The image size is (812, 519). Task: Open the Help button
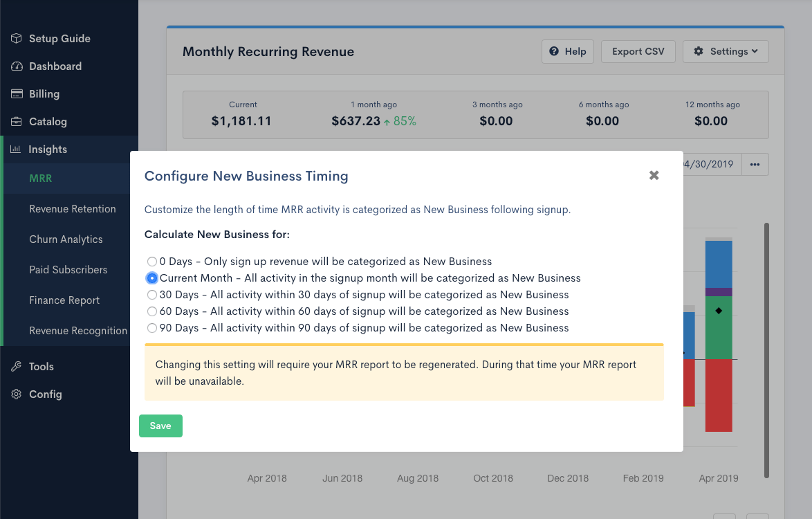[567, 51]
